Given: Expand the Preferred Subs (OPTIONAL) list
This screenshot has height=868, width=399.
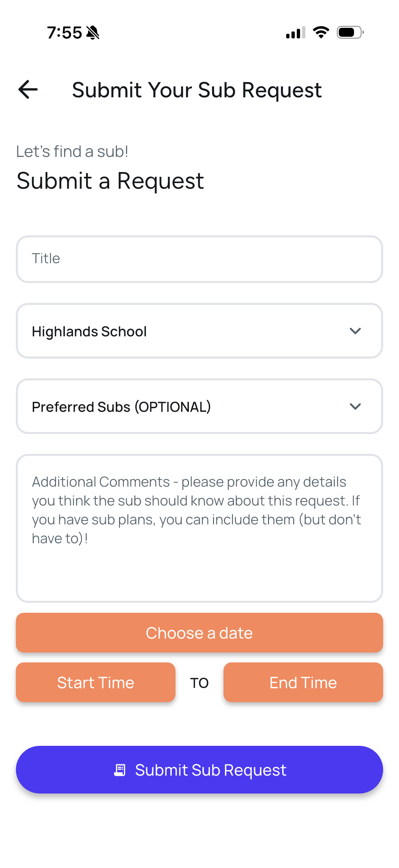Looking at the screenshot, I should tap(200, 407).
